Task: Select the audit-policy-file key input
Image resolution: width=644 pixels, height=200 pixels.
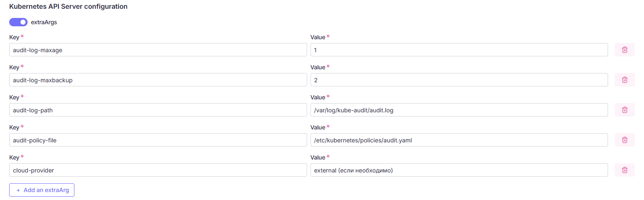Action: pos(158,140)
